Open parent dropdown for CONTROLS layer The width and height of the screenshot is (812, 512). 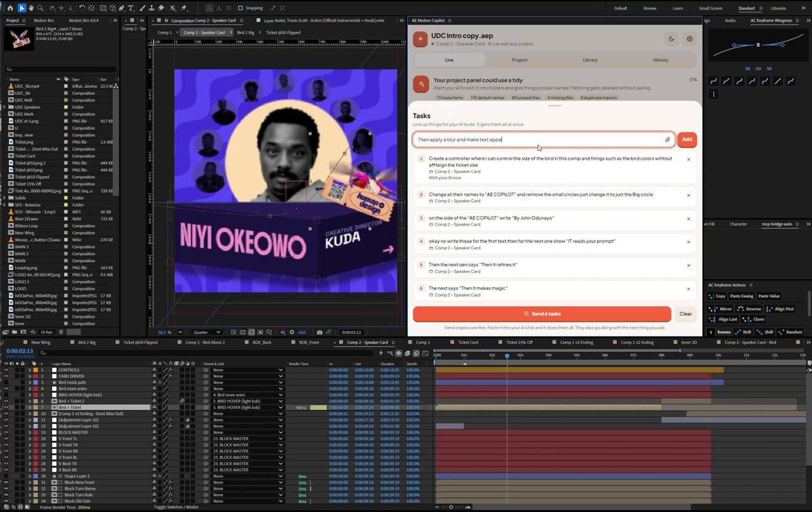point(247,370)
